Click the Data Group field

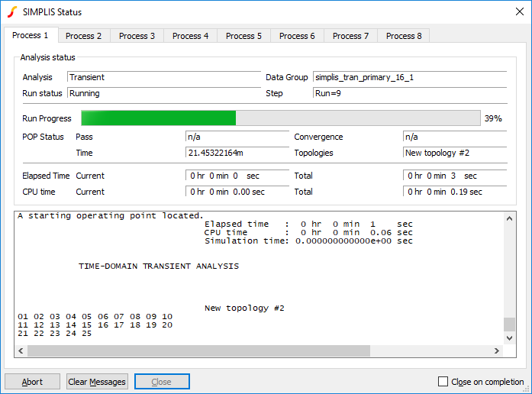coord(409,77)
